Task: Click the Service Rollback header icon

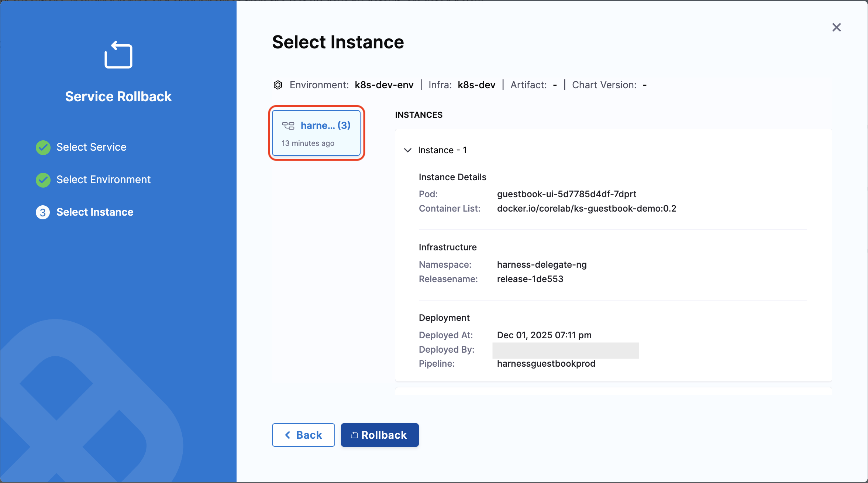Action: pos(118,55)
